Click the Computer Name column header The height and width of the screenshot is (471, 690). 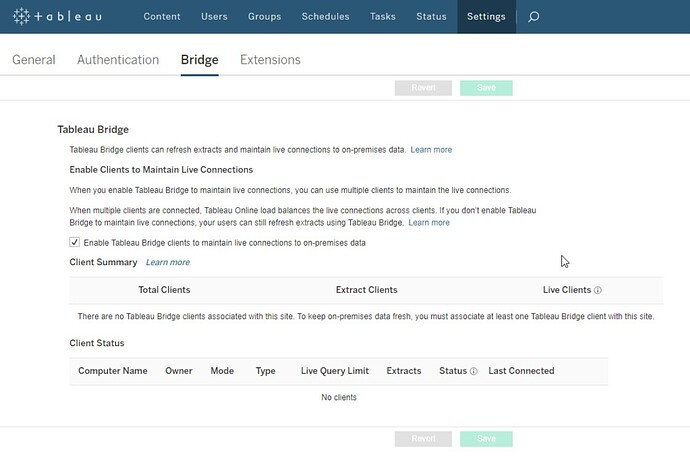click(113, 371)
